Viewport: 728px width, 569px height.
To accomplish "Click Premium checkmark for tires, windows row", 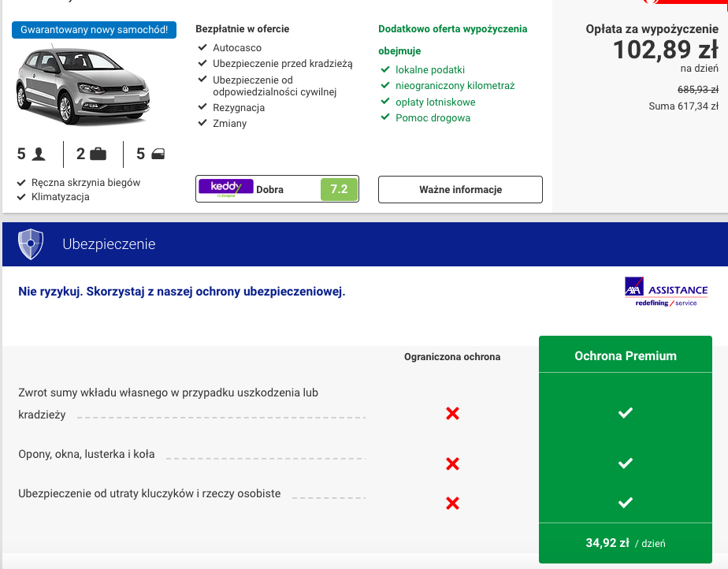I will [626, 463].
